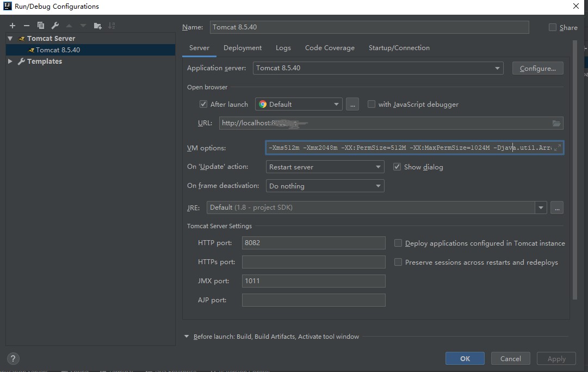Click the Configure... button

pyautogui.click(x=538, y=68)
